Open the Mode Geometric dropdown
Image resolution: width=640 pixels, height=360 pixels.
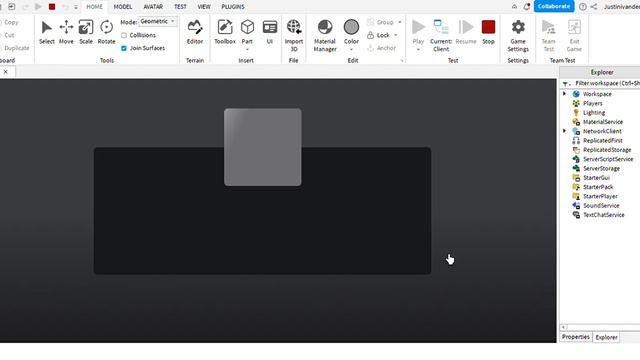[158, 21]
